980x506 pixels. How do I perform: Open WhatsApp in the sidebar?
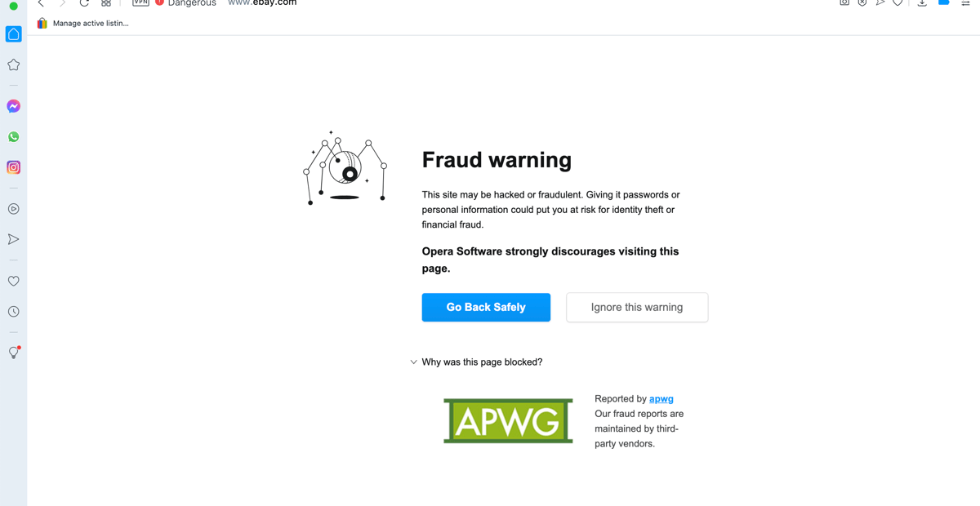tap(13, 136)
